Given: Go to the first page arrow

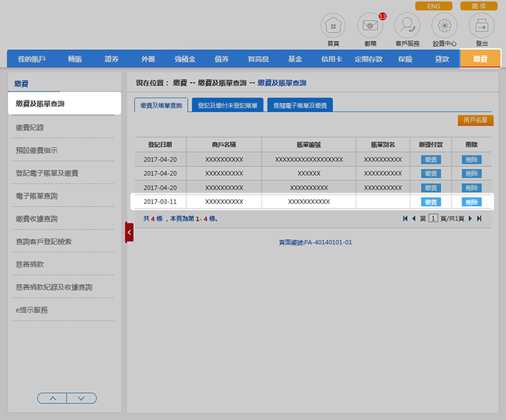Looking at the screenshot, I should (405, 218).
